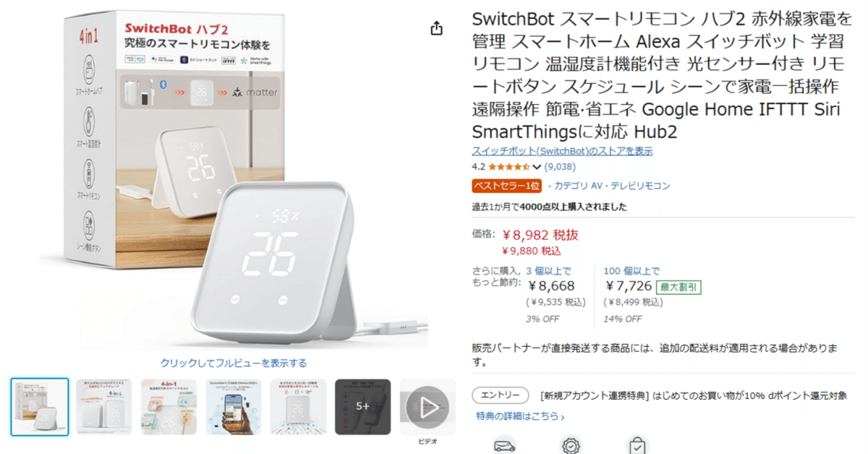868x454 pixels.
Task: Expand the star rating dropdown chevron
Action: point(536,167)
